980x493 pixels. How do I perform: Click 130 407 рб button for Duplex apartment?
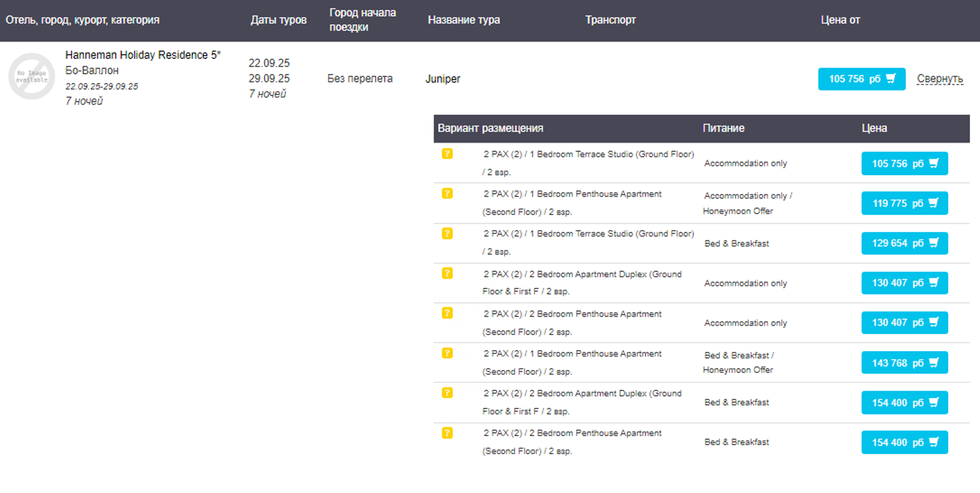pos(904,283)
